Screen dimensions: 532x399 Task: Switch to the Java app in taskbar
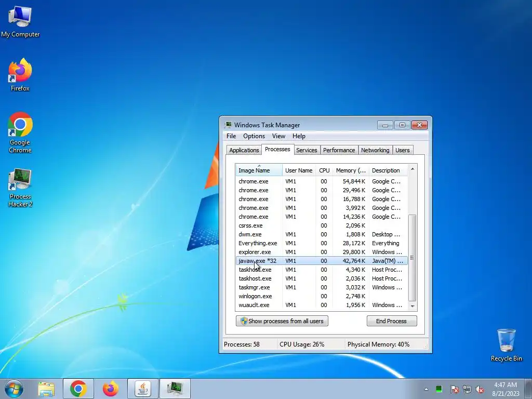click(x=143, y=389)
